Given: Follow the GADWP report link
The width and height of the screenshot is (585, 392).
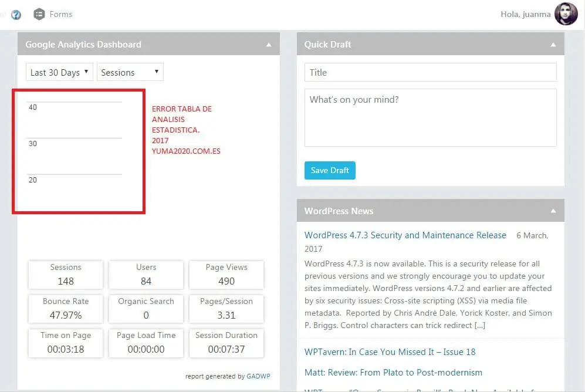Looking at the screenshot, I should click(258, 376).
